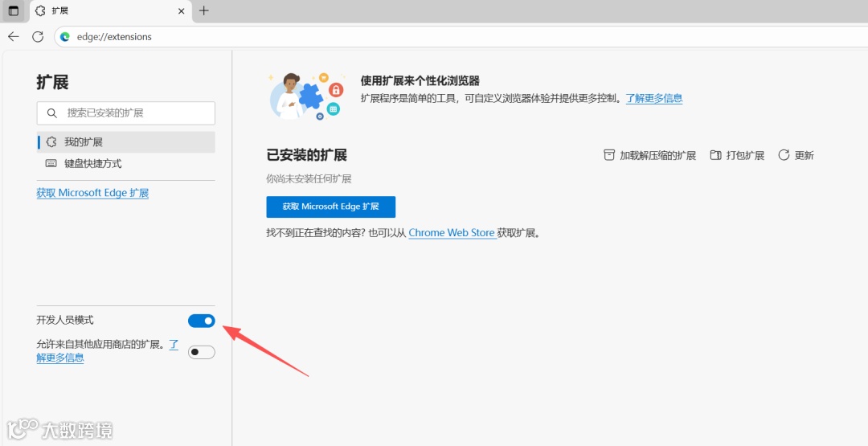The image size is (868, 446).
Task: Click 更新 button
Action: 796,155
